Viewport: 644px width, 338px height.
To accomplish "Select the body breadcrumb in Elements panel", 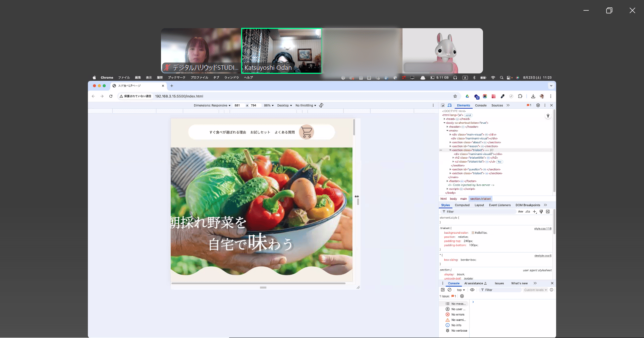I will pyautogui.click(x=453, y=199).
